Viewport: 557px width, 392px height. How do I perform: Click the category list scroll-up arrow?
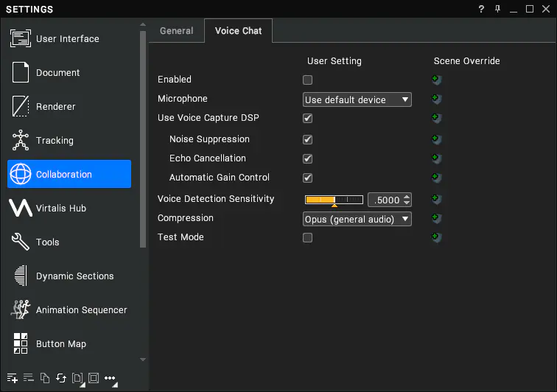pyautogui.click(x=143, y=24)
